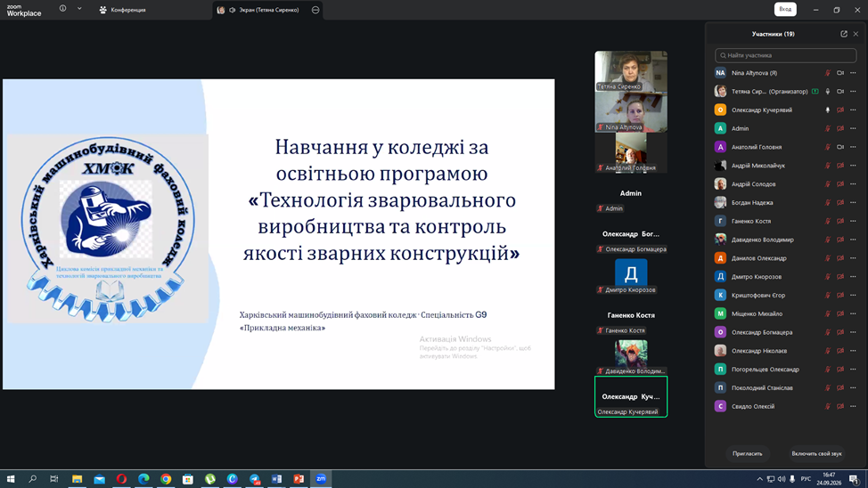Select Анатолий Головня video thumbnail

point(631,152)
